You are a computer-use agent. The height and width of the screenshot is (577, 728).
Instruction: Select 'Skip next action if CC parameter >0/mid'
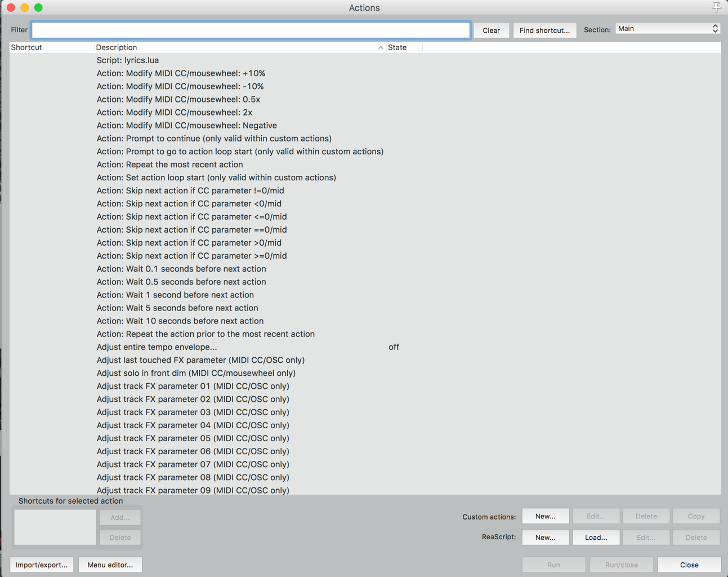[365, 242]
